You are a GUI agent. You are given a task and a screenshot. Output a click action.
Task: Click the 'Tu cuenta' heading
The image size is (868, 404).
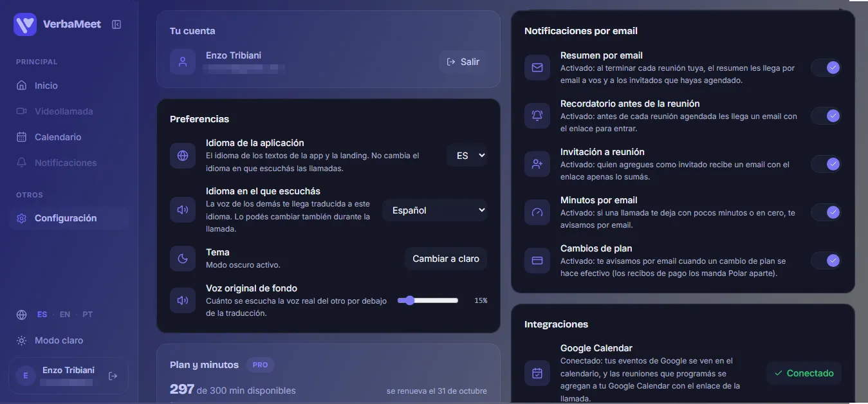(x=192, y=31)
